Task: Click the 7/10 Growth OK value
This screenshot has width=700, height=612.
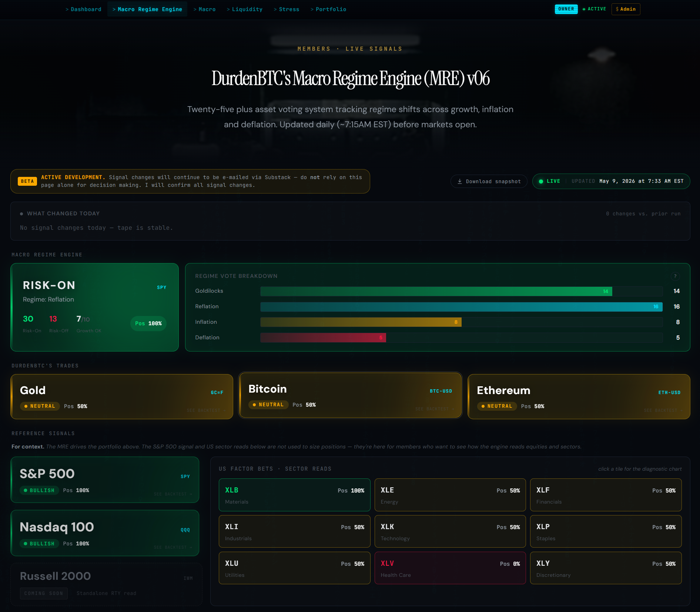Action: click(83, 319)
